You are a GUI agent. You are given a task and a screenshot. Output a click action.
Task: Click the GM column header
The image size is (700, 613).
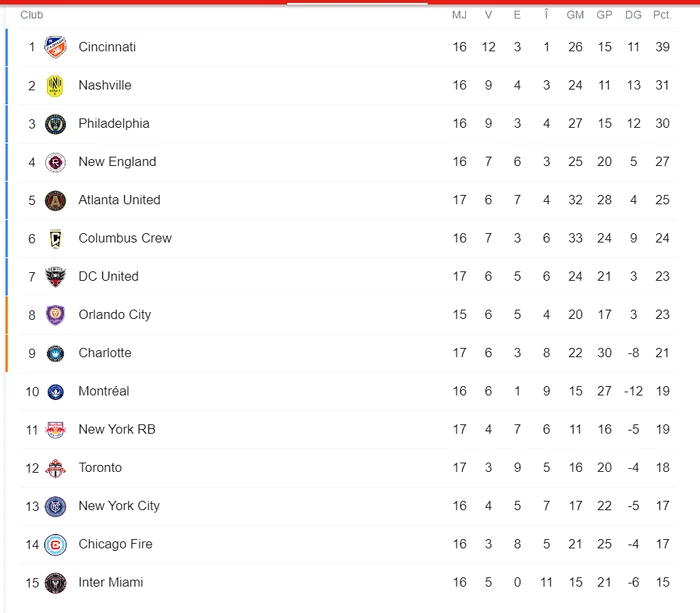coord(575,15)
